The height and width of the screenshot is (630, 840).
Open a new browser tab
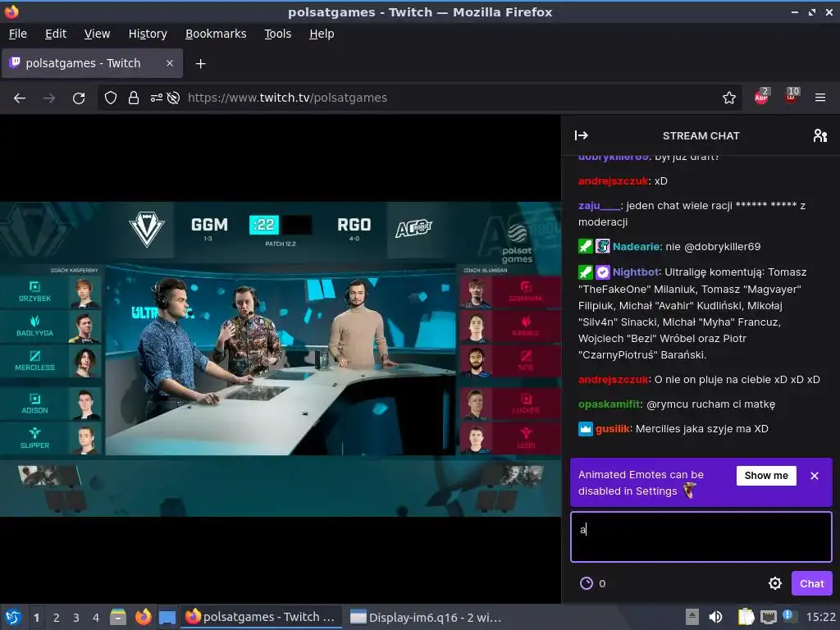(x=200, y=64)
